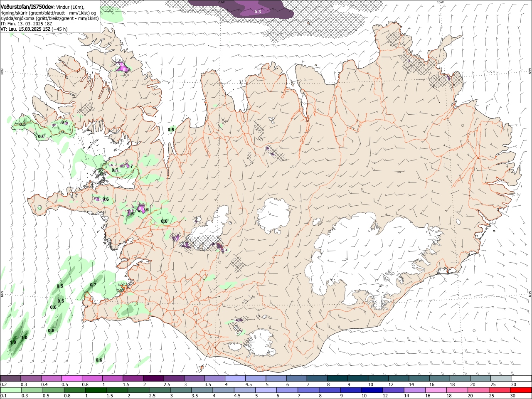
Task: Click the 15W longitude label
Action: (440, 2)
